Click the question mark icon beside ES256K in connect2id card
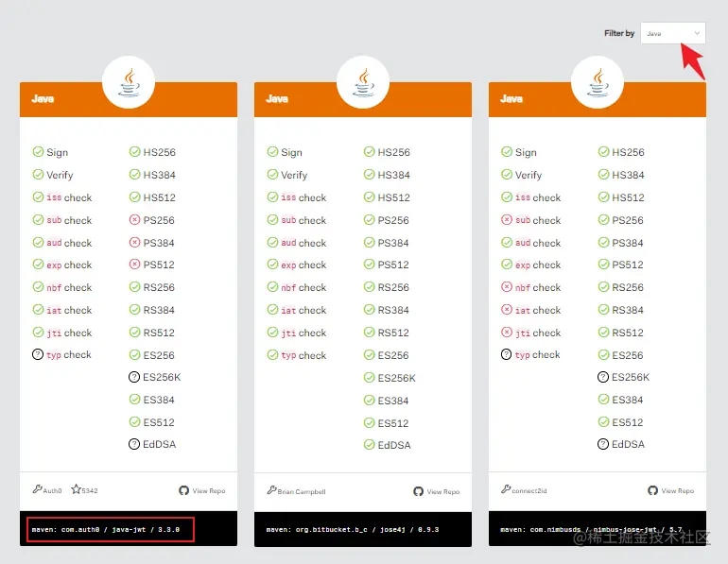The width and height of the screenshot is (728, 564). click(x=603, y=377)
